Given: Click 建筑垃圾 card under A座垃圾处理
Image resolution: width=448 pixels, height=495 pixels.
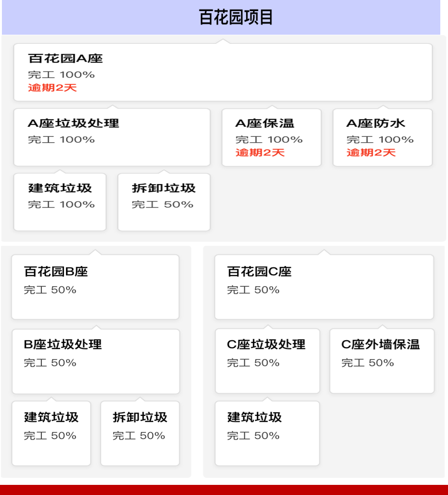Looking at the screenshot, I should point(60,202).
